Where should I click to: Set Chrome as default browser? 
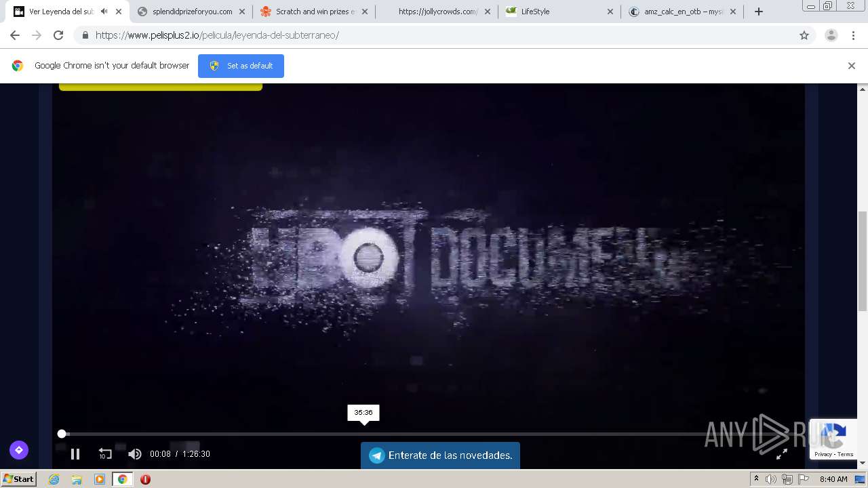pyautogui.click(x=241, y=66)
